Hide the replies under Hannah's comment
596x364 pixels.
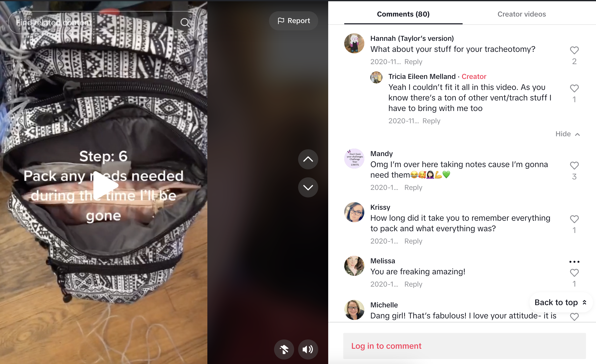[568, 134]
